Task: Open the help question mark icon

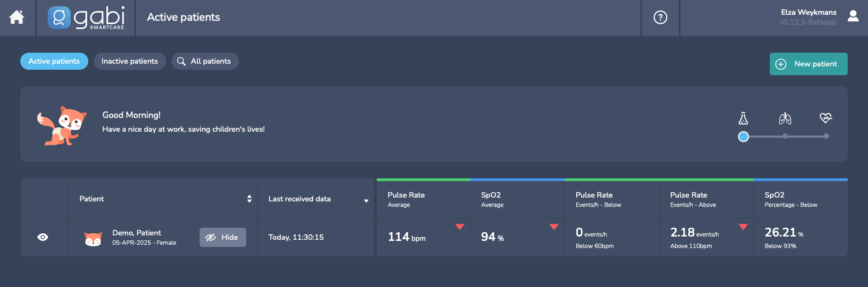Action: tap(660, 18)
